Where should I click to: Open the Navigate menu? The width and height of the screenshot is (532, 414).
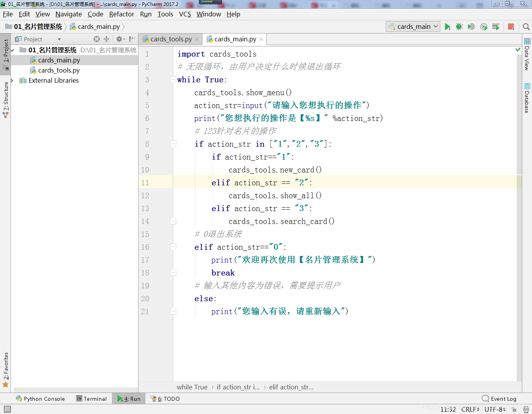(69, 14)
